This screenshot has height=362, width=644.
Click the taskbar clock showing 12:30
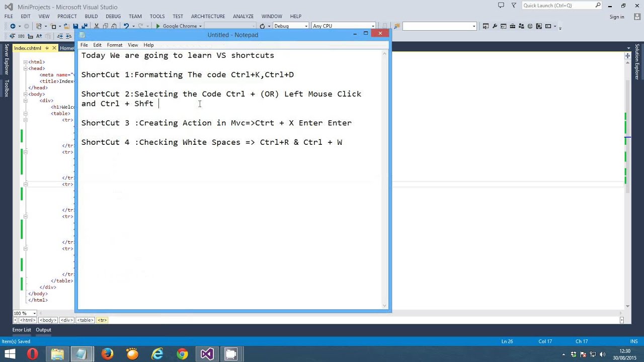pyautogui.click(x=625, y=351)
